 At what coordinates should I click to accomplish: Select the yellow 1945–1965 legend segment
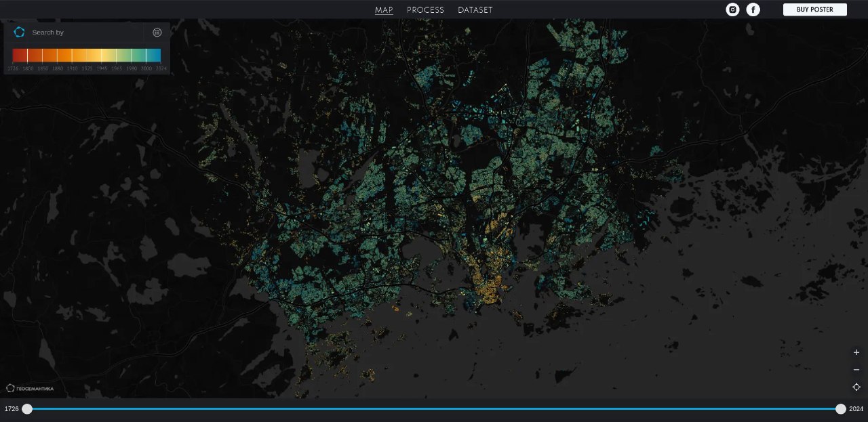click(109, 56)
